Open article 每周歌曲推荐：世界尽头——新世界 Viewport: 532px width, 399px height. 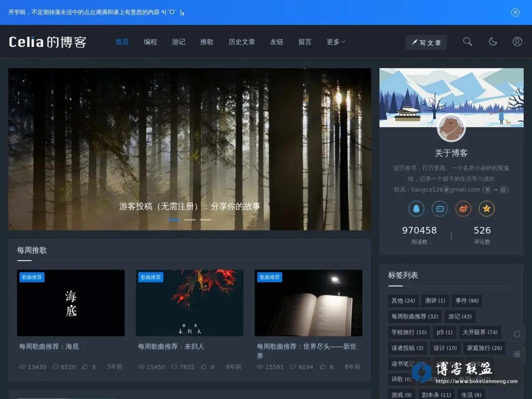[307, 351]
